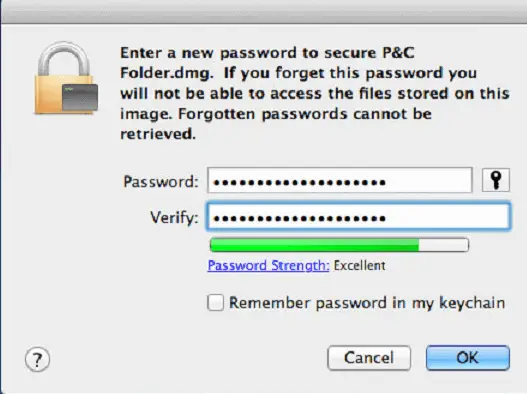This screenshot has width=527, height=394.
Task: Click the "Verify:" field label
Action: 174,218
